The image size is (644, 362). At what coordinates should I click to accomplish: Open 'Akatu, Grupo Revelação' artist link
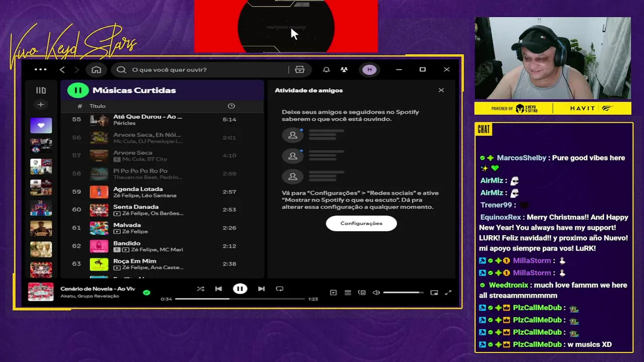click(90, 296)
